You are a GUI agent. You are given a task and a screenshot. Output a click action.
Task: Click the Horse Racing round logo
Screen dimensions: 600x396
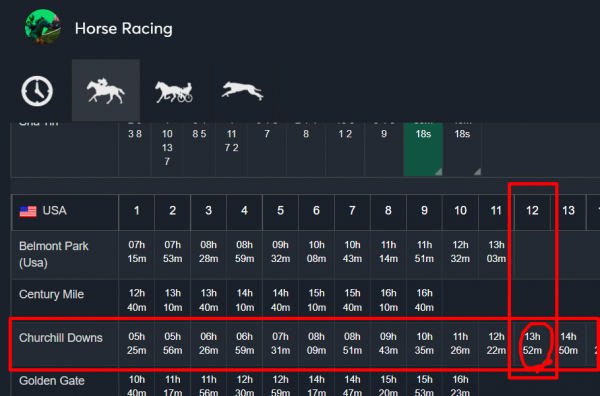tap(42, 27)
